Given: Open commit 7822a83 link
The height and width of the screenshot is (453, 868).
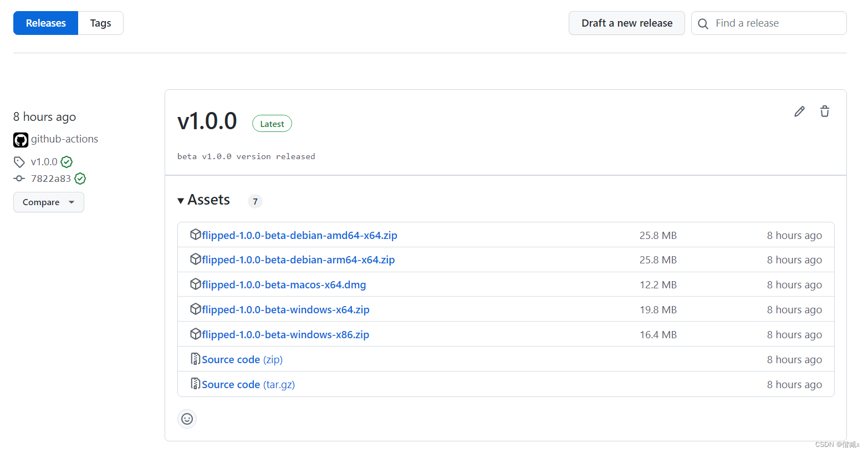Looking at the screenshot, I should point(51,179).
